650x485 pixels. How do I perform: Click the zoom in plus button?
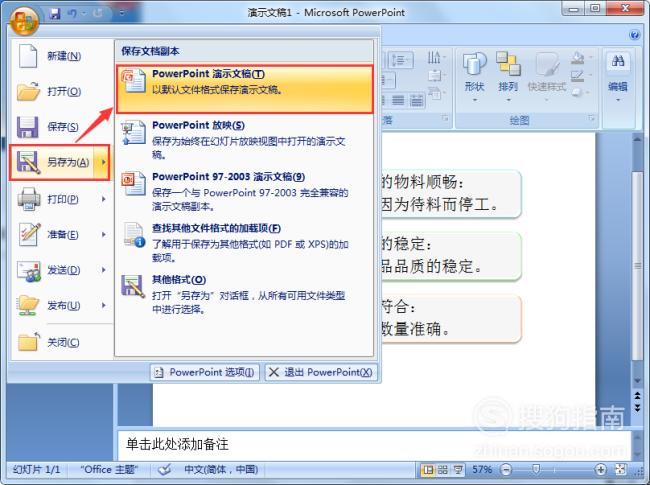point(600,470)
